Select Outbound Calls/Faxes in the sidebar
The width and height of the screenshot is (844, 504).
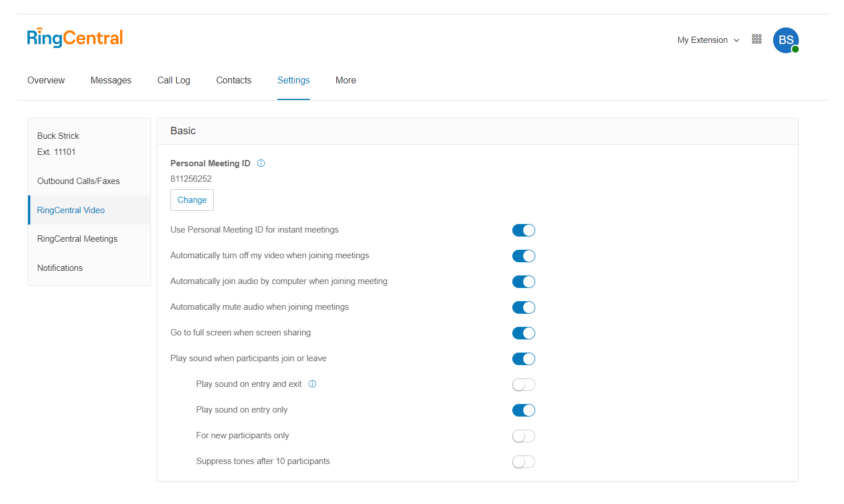[x=89, y=181]
